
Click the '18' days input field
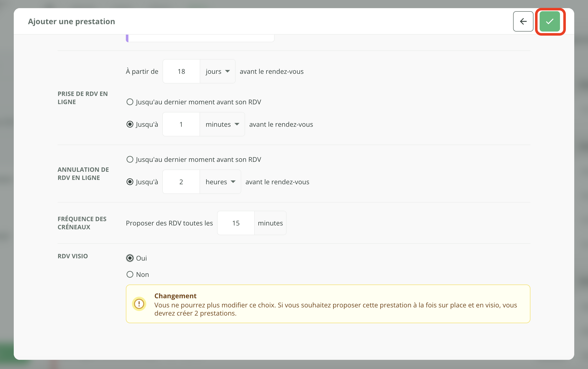coord(181,72)
